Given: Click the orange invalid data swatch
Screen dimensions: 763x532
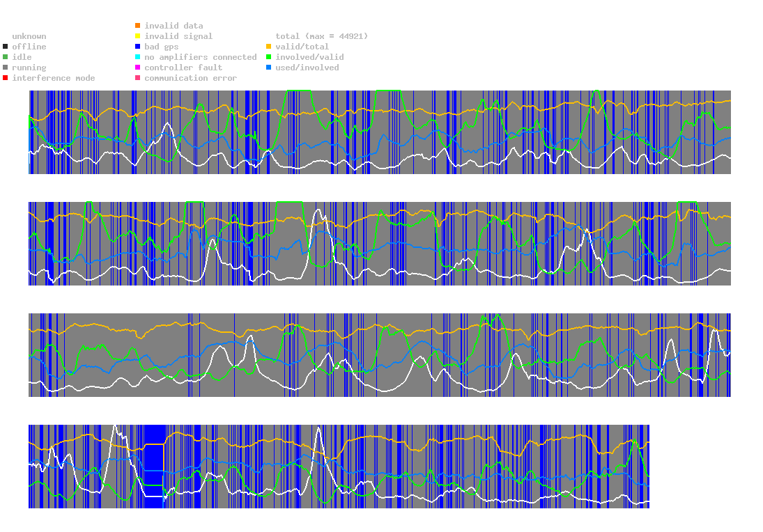Looking at the screenshot, I should [138, 25].
